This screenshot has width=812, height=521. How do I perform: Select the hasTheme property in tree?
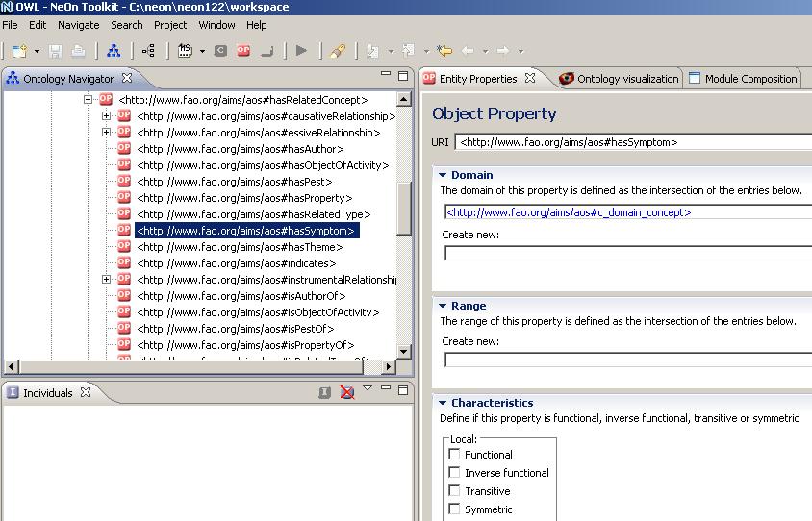pyautogui.click(x=240, y=247)
